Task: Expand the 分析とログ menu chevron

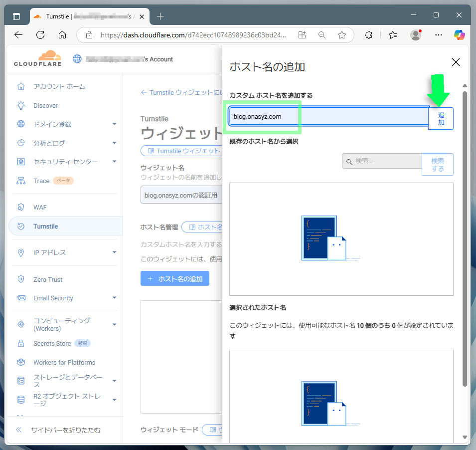Action: click(114, 143)
